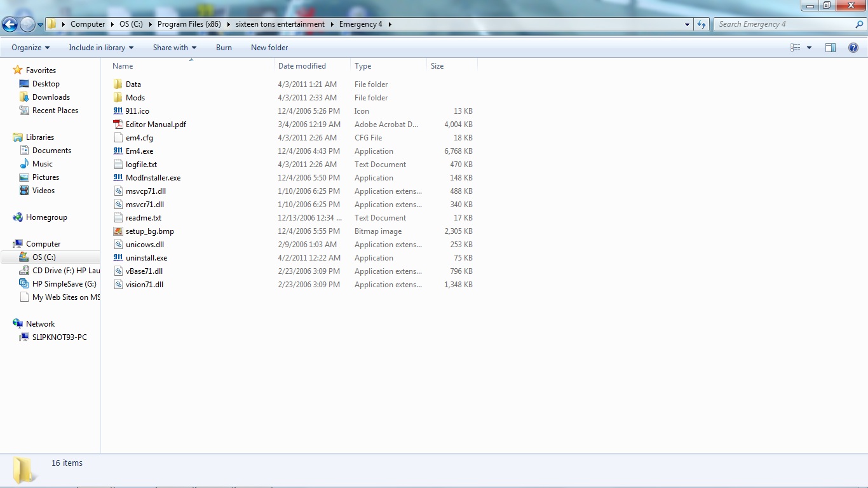Click Favorites in the navigation pane
This screenshot has height=488, width=868.
[x=41, y=71]
